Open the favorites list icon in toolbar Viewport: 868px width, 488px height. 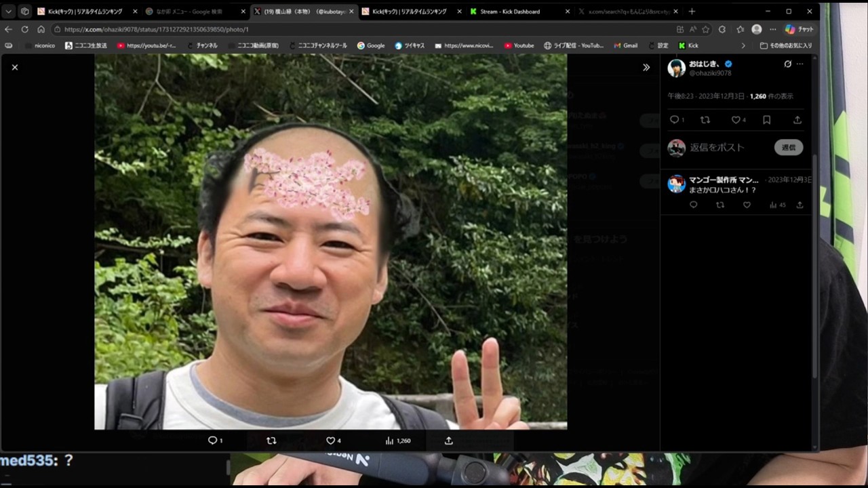click(x=740, y=29)
